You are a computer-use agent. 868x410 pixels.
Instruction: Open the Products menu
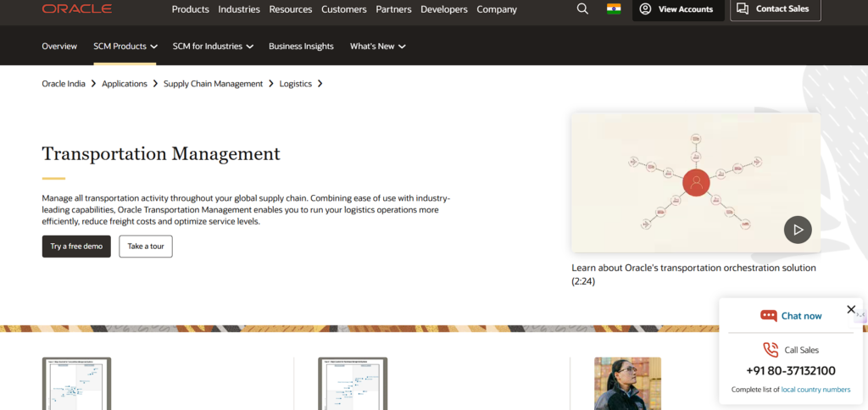point(190,9)
